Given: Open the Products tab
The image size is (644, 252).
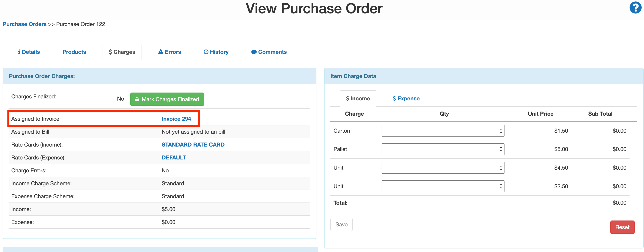Looking at the screenshot, I should point(74,52).
